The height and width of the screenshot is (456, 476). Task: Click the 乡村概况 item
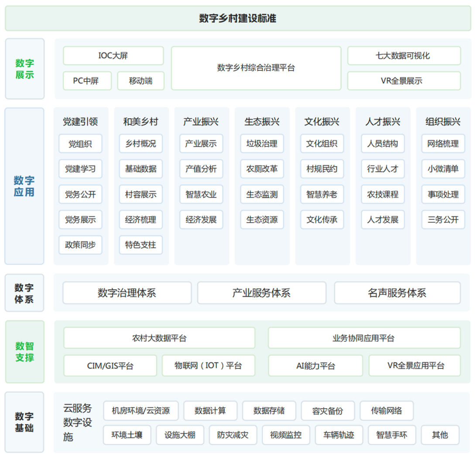(140, 144)
